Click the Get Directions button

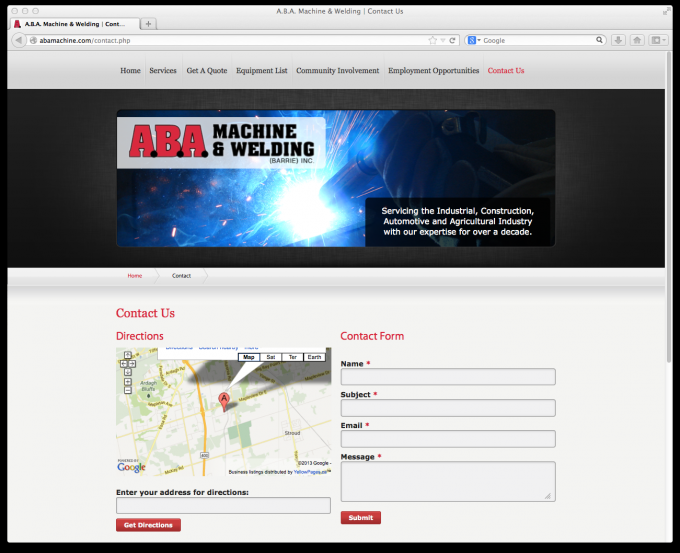click(x=148, y=525)
